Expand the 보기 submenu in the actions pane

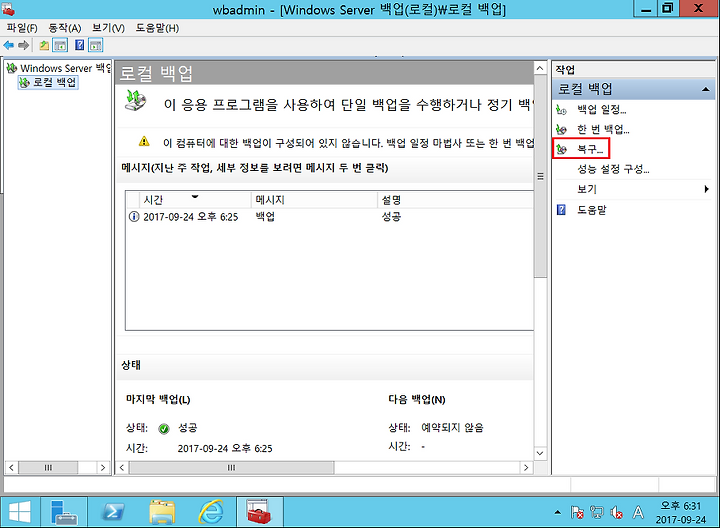click(634, 189)
